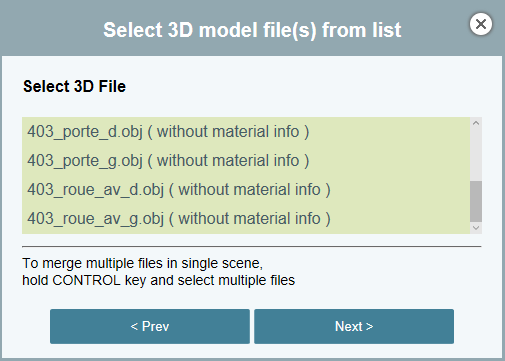Proceed using the Next button
505x361 pixels.
point(354,326)
